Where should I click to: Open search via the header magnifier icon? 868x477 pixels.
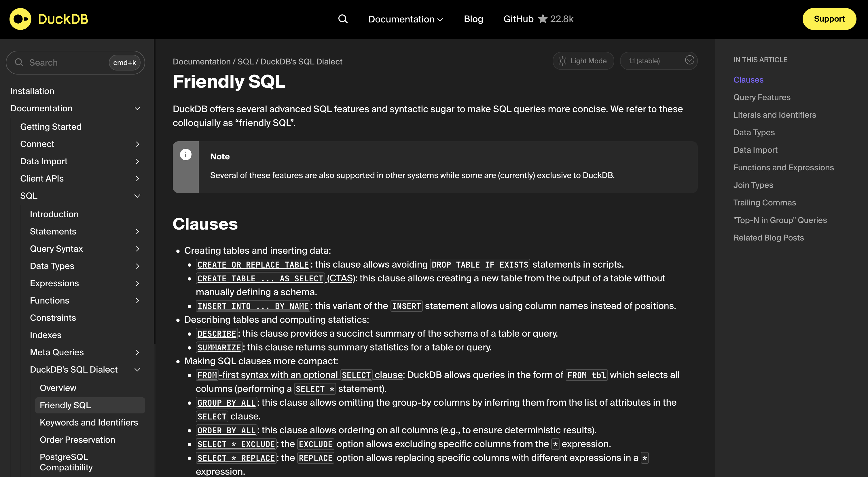[343, 19]
